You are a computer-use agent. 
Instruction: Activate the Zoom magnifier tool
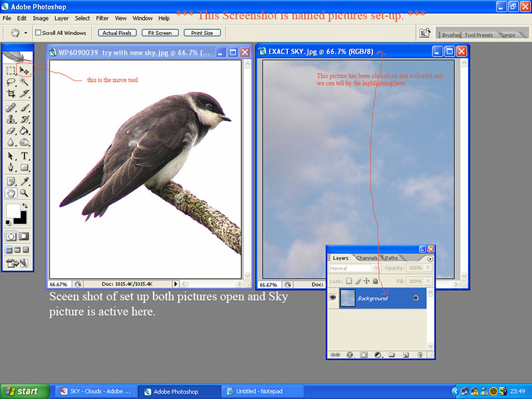click(24, 193)
